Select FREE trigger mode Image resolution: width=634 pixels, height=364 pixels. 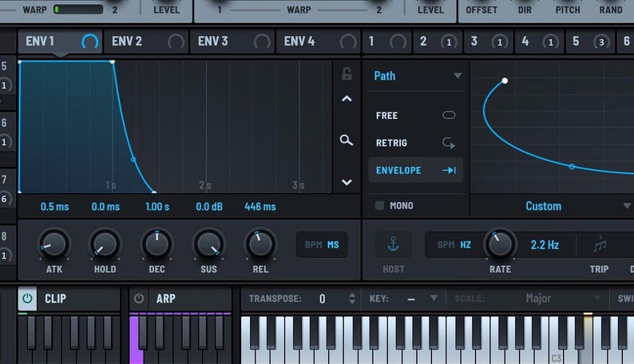[x=416, y=116]
